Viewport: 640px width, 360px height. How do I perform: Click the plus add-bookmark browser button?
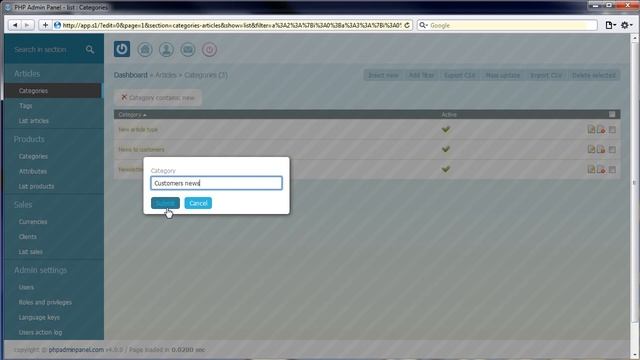pos(45,25)
